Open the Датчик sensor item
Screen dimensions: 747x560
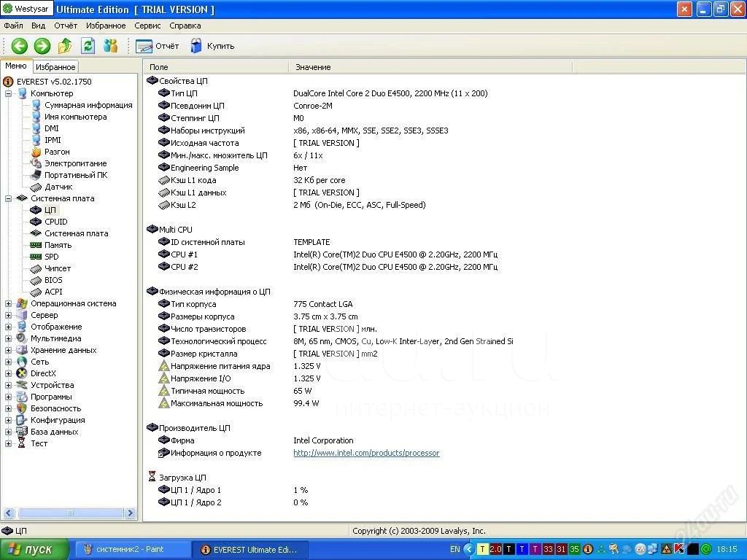pyautogui.click(x=58, y=187)
